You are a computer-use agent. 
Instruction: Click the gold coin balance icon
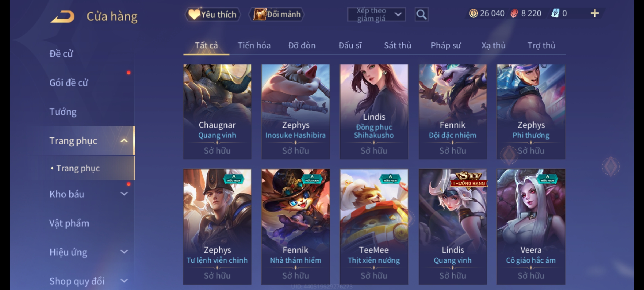point(473,13)
